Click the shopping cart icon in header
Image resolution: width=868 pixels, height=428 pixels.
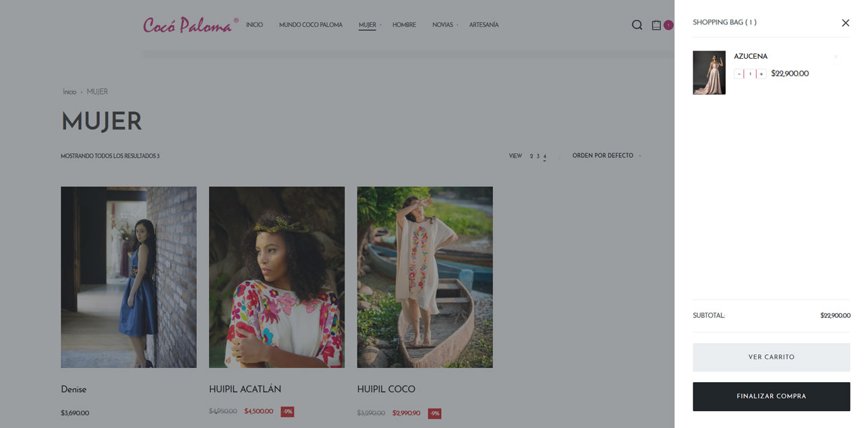[656, 25]
